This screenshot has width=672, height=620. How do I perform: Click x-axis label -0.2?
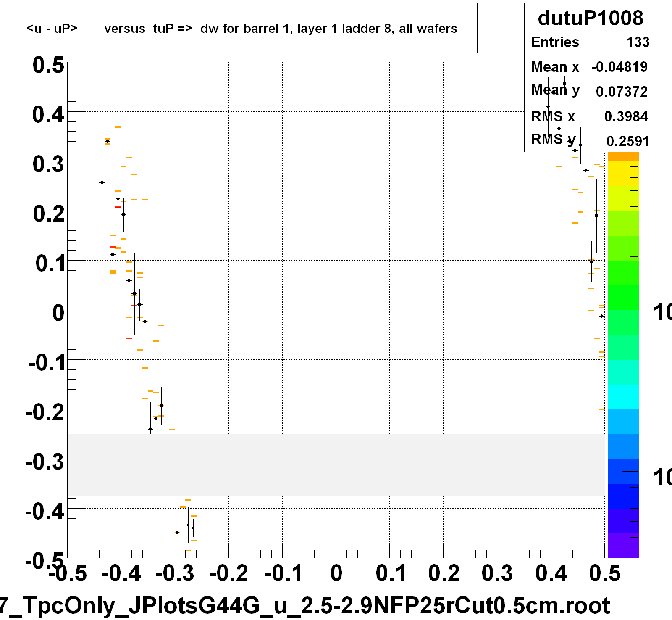point(228,573)
